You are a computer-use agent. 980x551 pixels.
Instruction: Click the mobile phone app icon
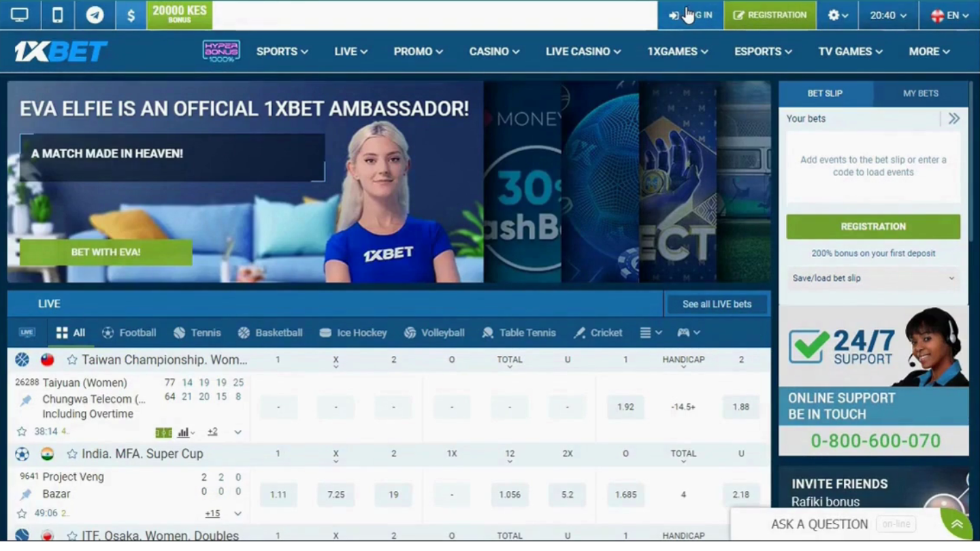(x=58, y=15)
